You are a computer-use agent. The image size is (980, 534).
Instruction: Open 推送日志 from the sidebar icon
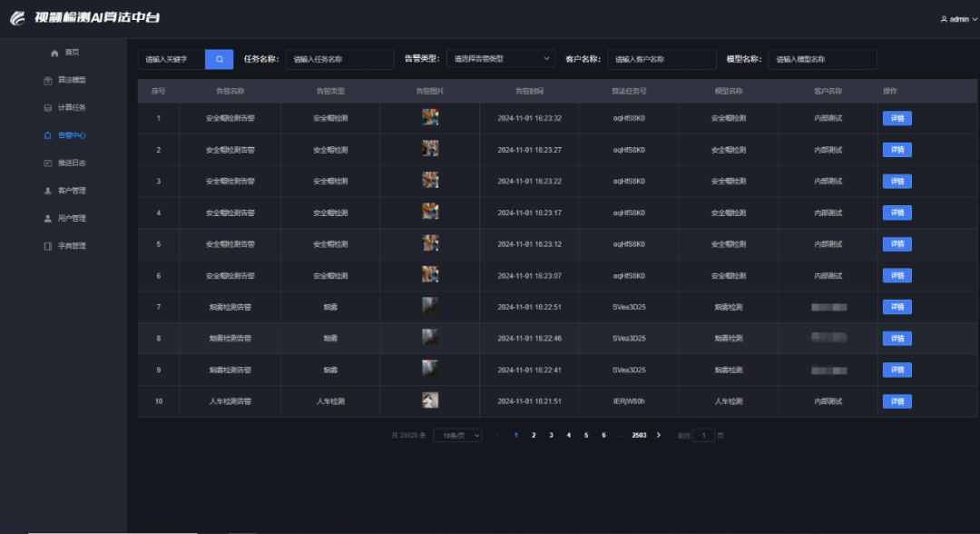tap(47, 163)
